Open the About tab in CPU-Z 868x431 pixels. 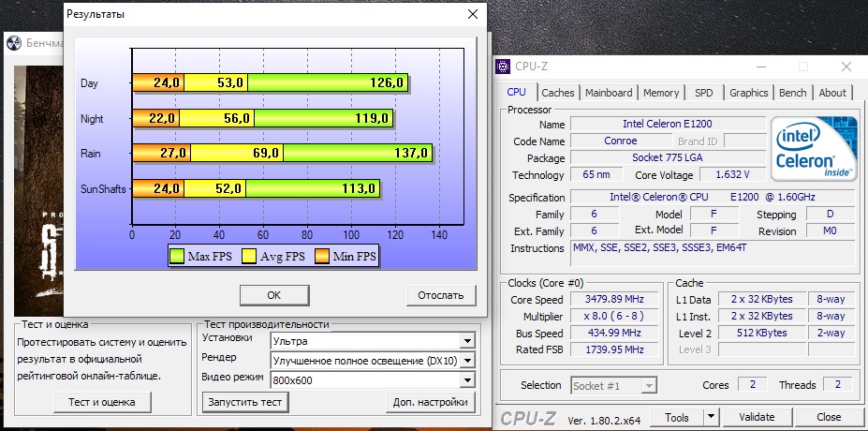832,93
